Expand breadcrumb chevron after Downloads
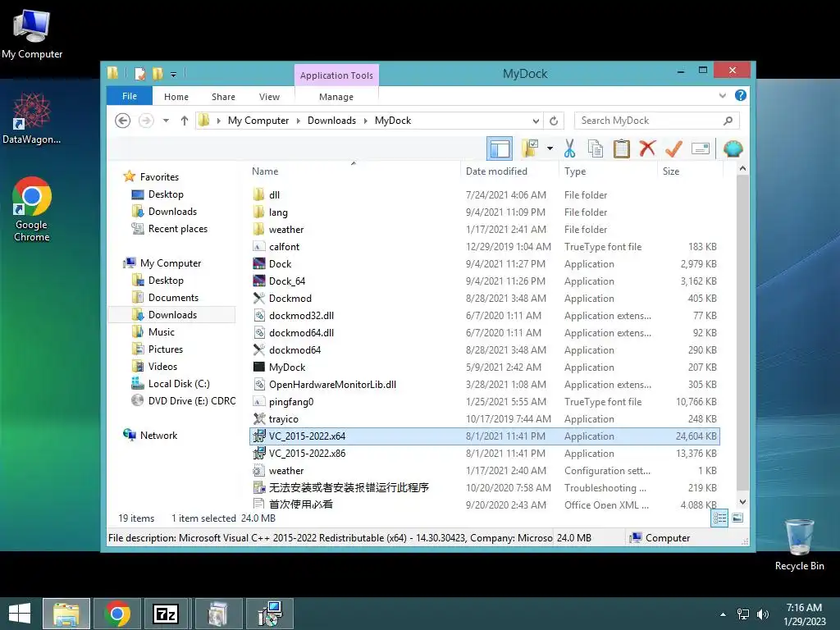 365,121
